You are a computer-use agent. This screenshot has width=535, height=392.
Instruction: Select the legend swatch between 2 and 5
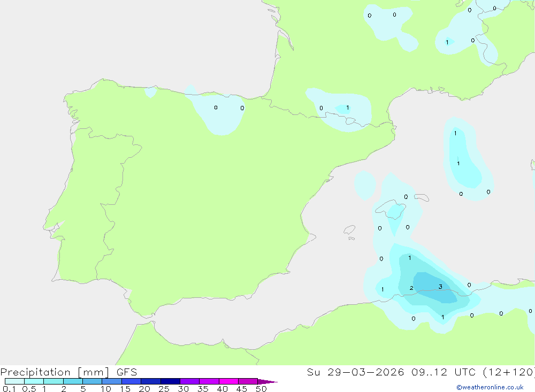click(x=73, y=381)
